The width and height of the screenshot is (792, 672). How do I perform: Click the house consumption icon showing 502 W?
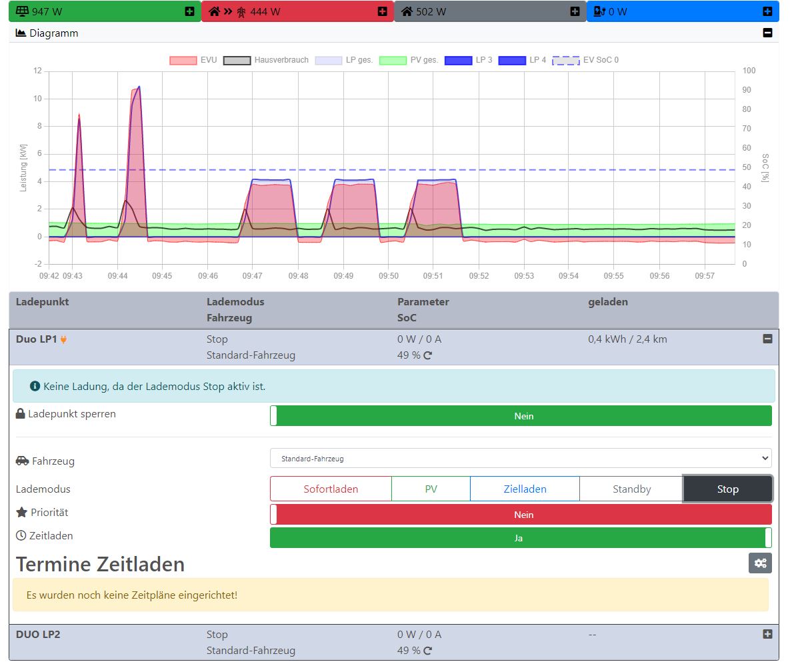click(406, 11)
